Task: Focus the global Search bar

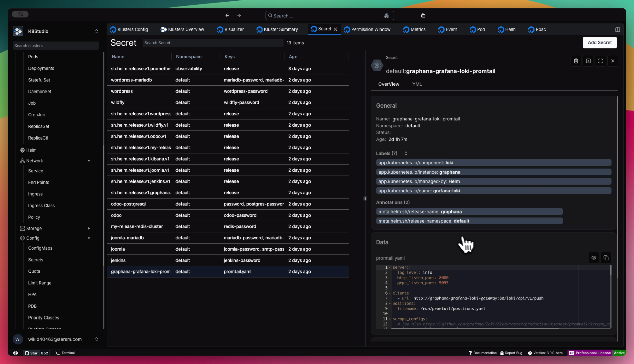Action: coord(330,16)
